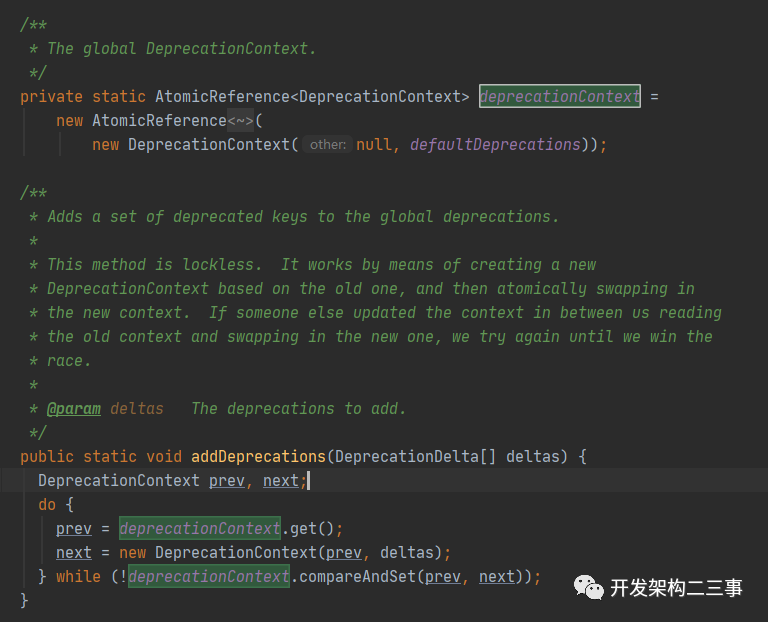Click the 开发架构二三事 watermark text
The image size is (768, 622).
pos(676,587)
